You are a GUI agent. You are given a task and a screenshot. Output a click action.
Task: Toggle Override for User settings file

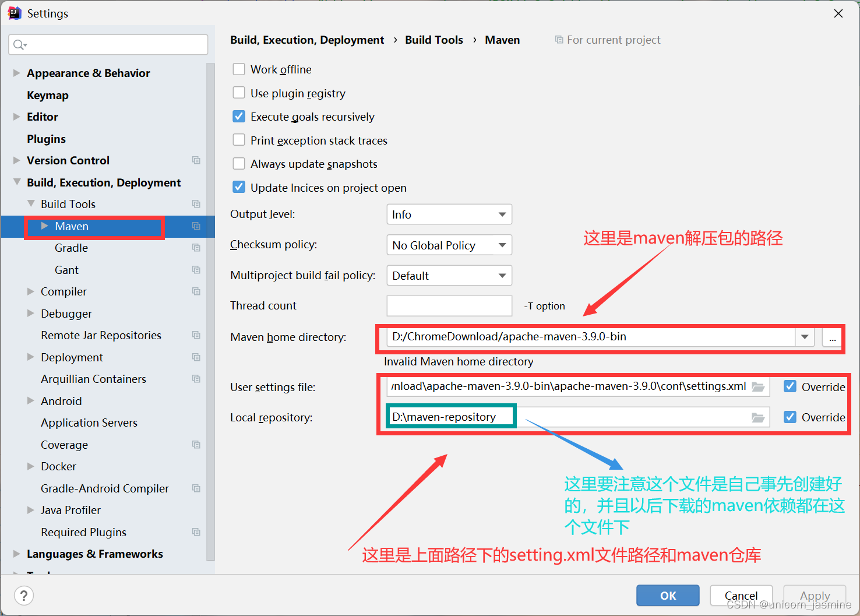tap(790, 386)
